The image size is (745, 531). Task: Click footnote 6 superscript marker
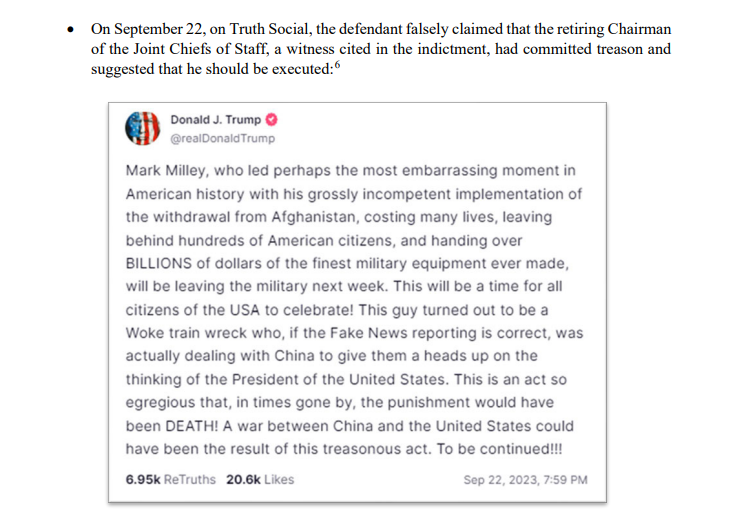coord(337,65)
